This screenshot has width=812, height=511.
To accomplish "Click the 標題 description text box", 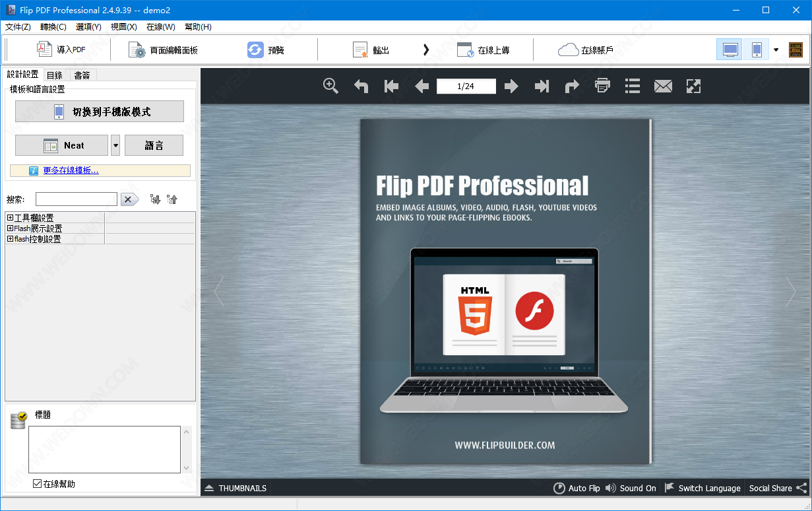I will point(104,450).
